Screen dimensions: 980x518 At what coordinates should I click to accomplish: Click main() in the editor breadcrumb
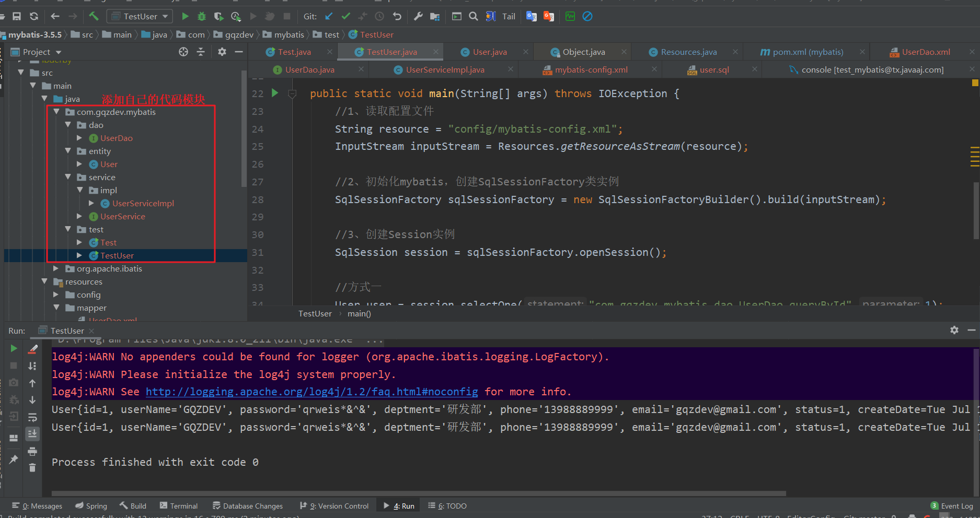pyautogui.click(x=359, y=313)
